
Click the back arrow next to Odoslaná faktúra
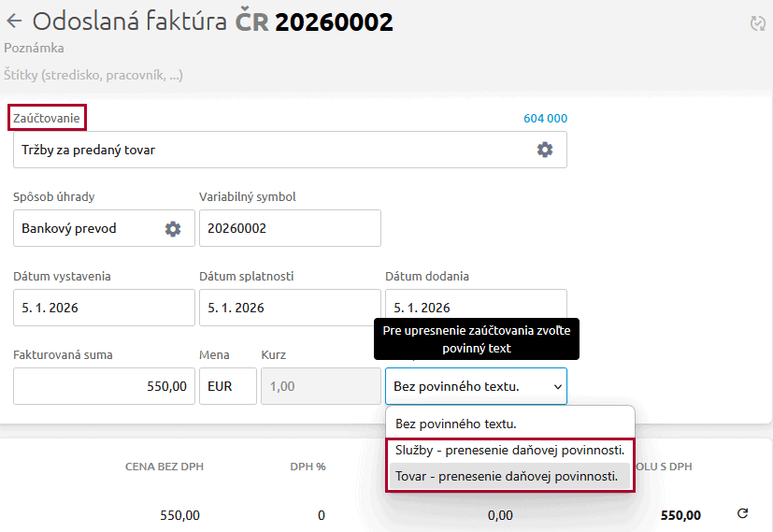[14, 22]
